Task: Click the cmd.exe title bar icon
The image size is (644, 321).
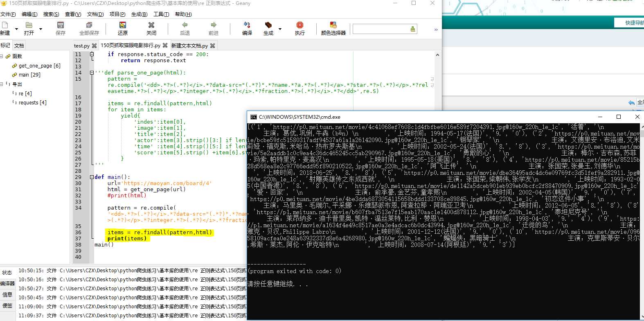Action: [254, 117]
